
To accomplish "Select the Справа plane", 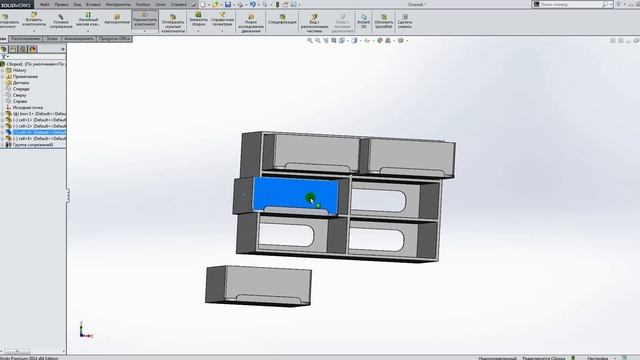I will (x=20, y=101).
